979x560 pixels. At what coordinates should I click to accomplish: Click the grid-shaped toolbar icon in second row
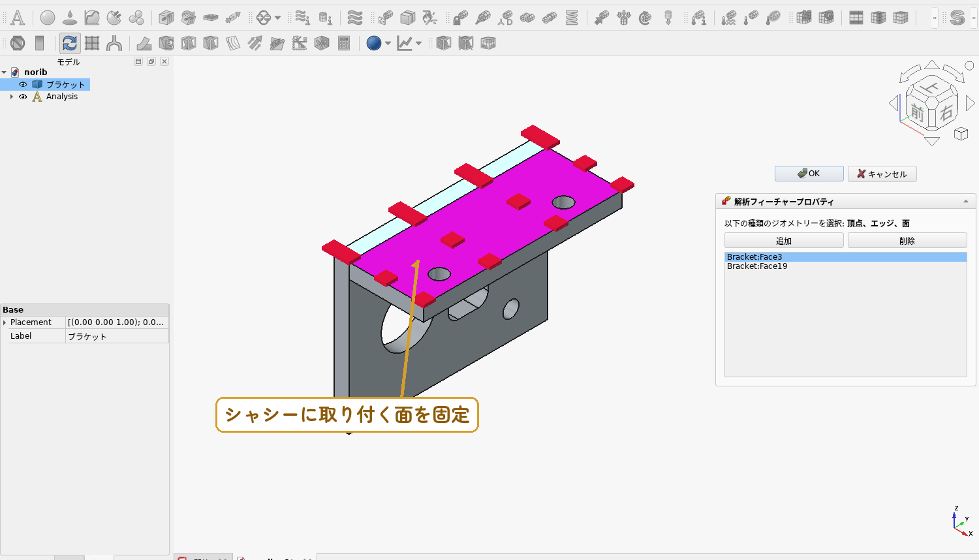pyautogui.click(x=92, y=43)
